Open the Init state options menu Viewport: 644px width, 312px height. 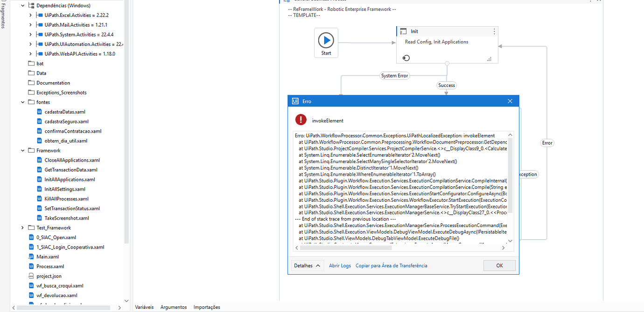point(493,31)
